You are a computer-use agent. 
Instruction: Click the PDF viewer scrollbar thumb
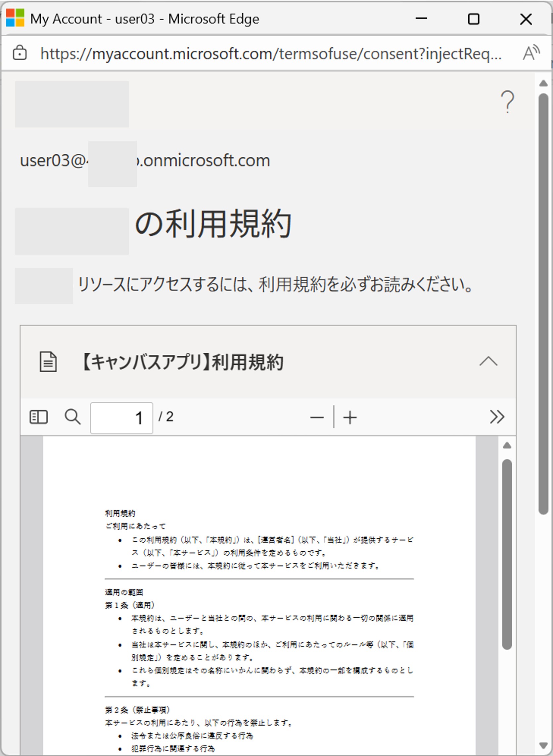507,554
